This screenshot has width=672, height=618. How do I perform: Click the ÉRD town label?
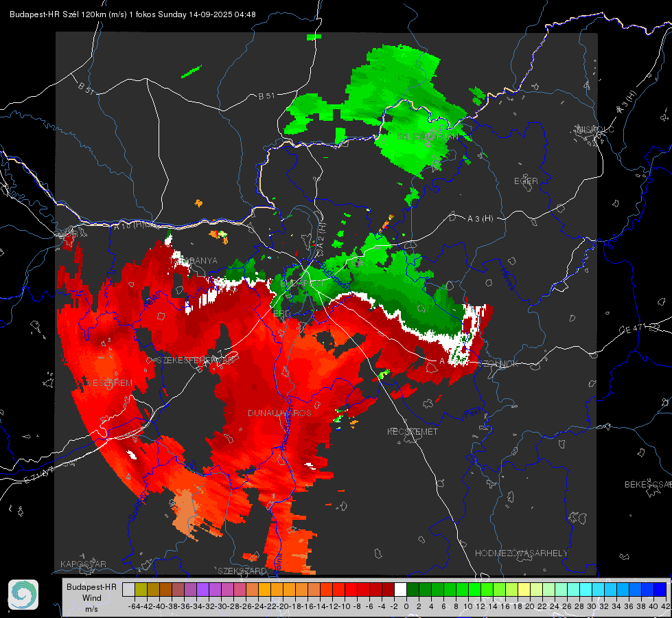[281, 314]
